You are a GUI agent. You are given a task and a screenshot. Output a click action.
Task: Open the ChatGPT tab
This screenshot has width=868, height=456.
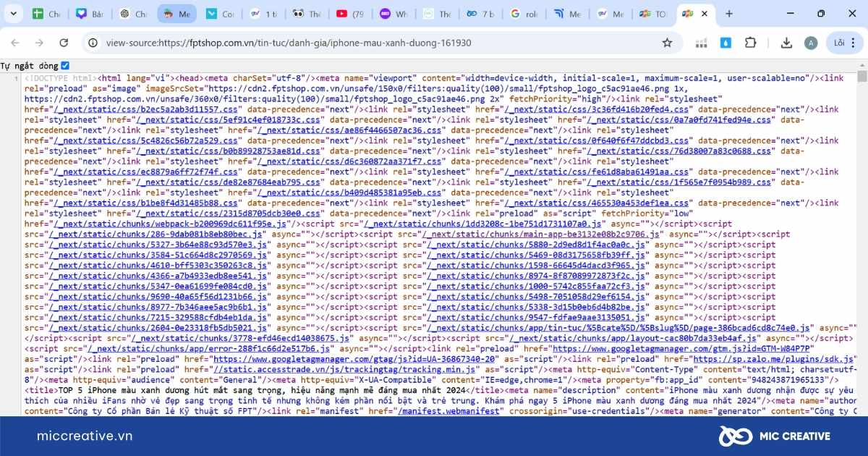click(x=133, y=14)
